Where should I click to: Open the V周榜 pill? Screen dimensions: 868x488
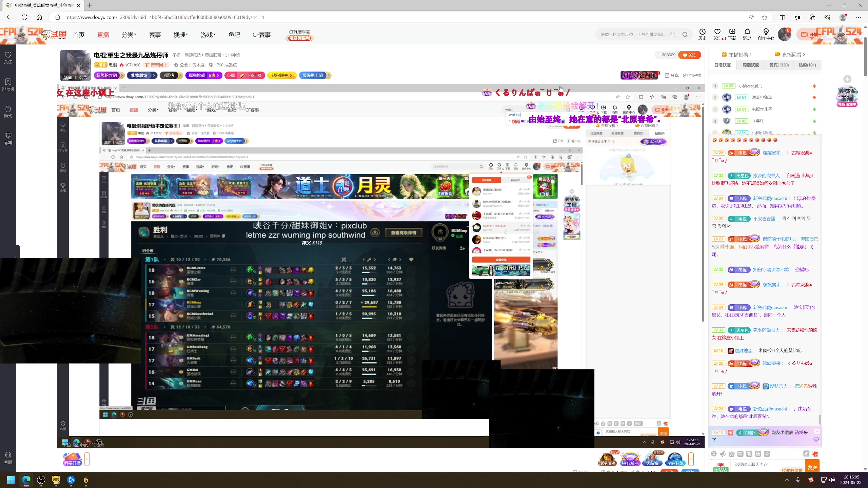point(171,75)
